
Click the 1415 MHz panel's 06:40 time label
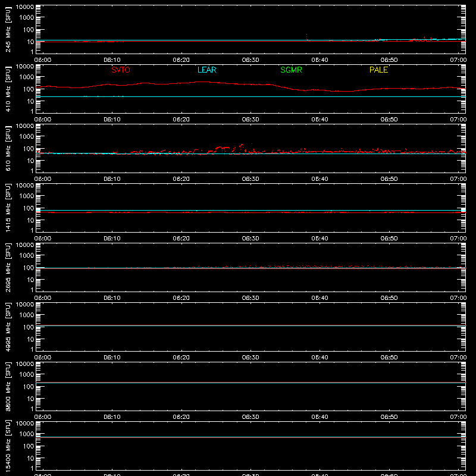pyautogui.click(x=320, y=239)
